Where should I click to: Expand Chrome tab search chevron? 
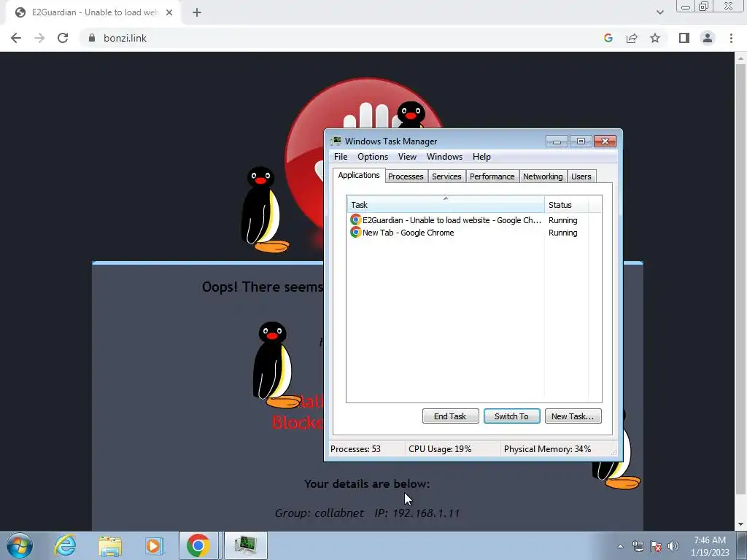(659, 12)
